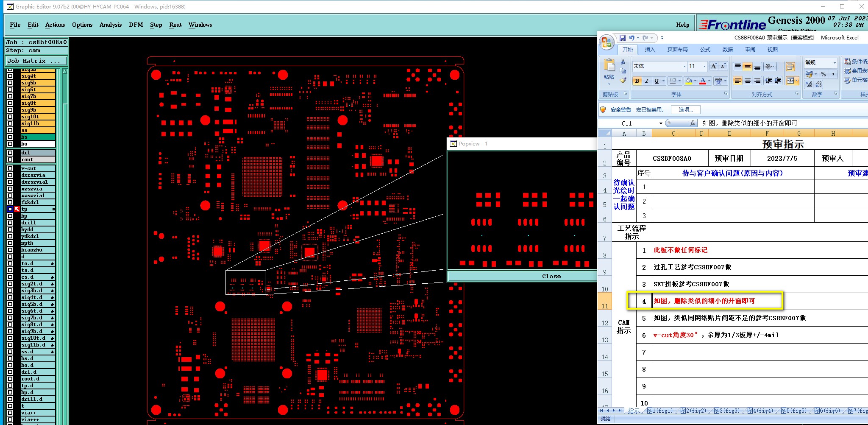Click the Office round logo button
The width and height of the screenshot is (868, 425).
pyautogui.click(x=606, y=42)
